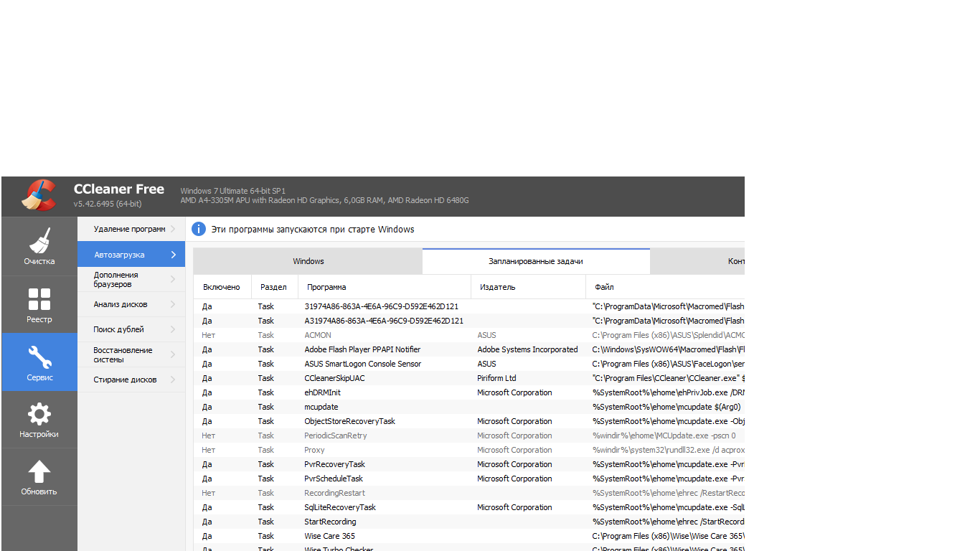
Task: Open Стирание дисков item
Action: [x=131, y=380]
